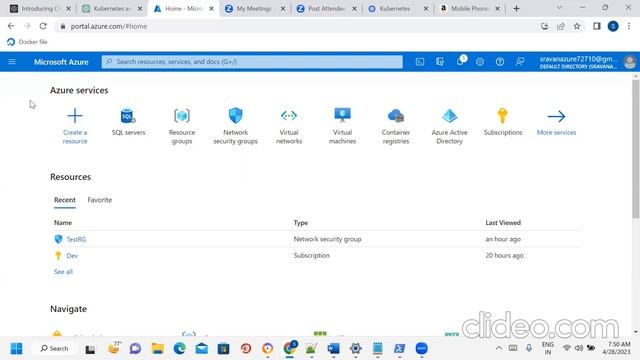Image resolution: width=640 pixels, height=360 pixels.
Task: Switch to Post Attendee browser tab
Action: pos(326,8)
